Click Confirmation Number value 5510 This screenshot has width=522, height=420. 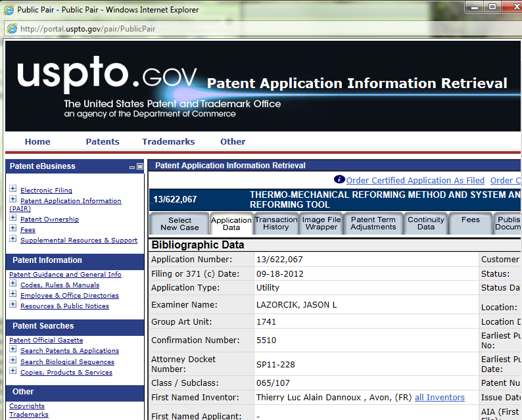pyautogui.click(x=266, y=340)
